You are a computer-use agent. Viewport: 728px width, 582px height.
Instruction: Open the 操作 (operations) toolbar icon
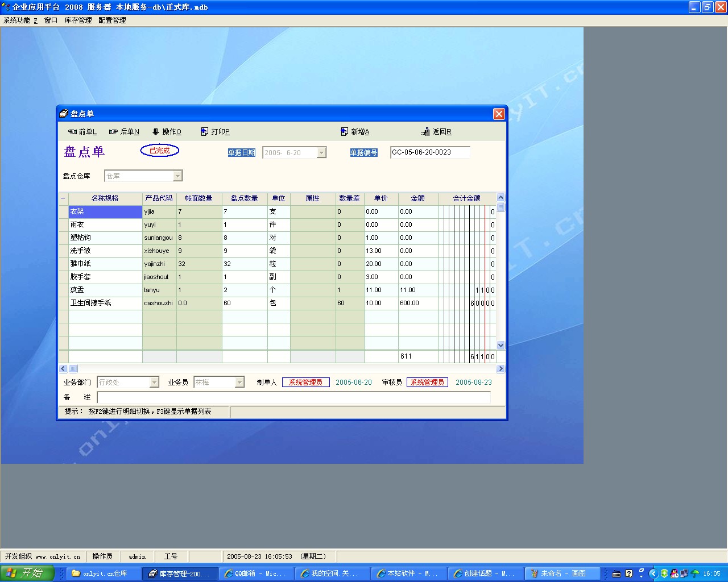[x=156, y=132]
